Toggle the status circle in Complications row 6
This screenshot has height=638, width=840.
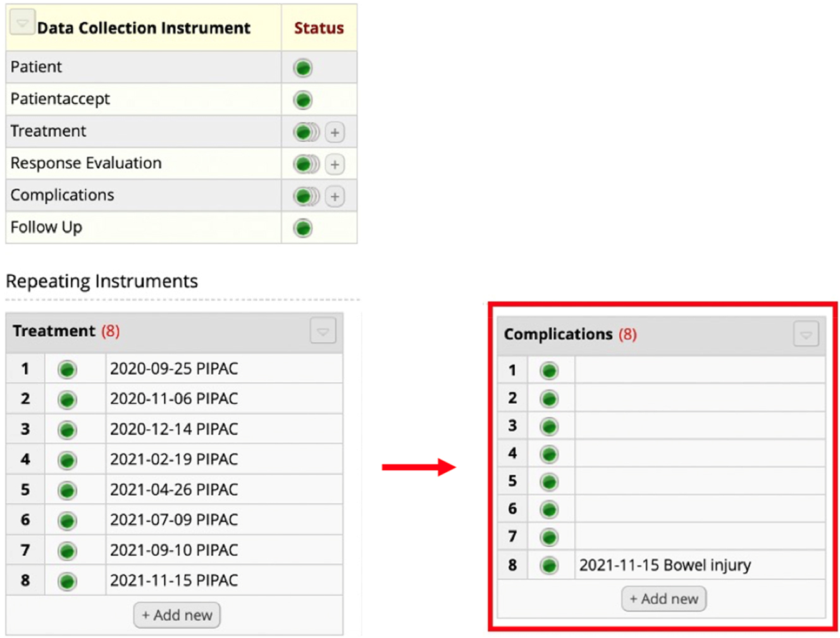pyautogui.click(x=548, y=508)
